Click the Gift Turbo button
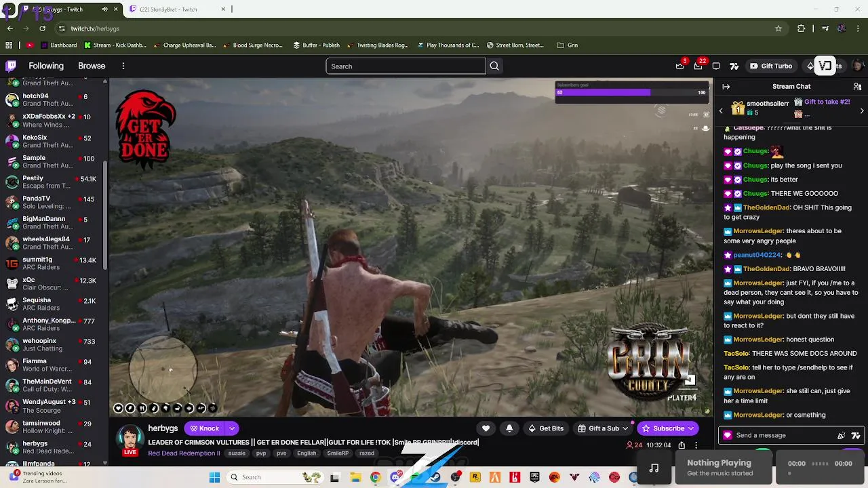The height and width of the screenshot is (488, 868). tap(770, 66)
